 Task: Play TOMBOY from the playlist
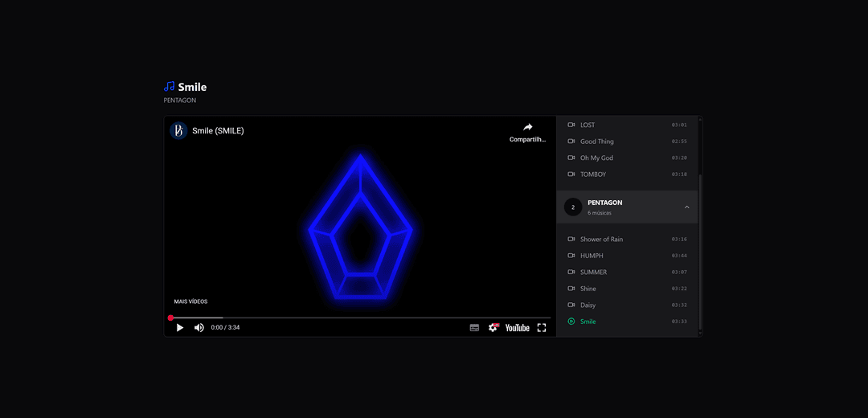593,174
